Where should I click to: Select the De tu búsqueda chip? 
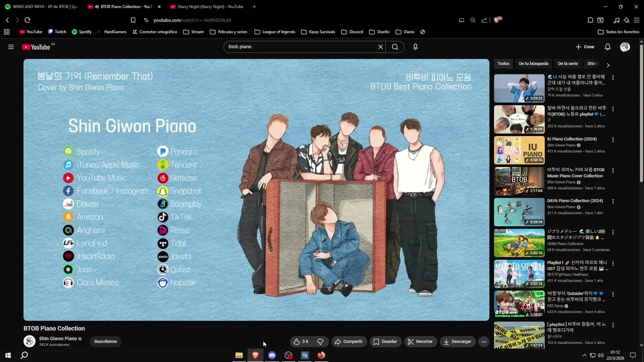(533, 64)
